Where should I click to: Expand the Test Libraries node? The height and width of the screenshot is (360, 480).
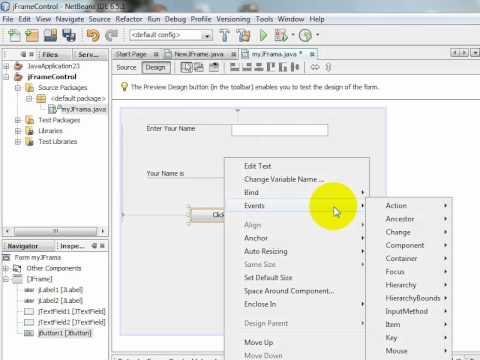coord(18,142)
